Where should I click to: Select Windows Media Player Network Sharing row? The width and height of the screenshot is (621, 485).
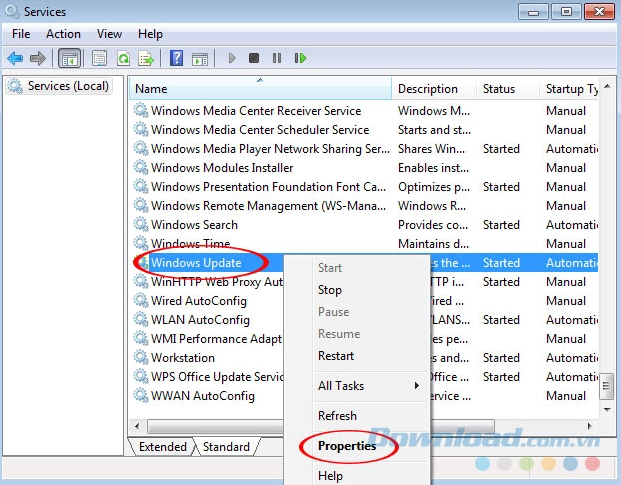point(365,148)
